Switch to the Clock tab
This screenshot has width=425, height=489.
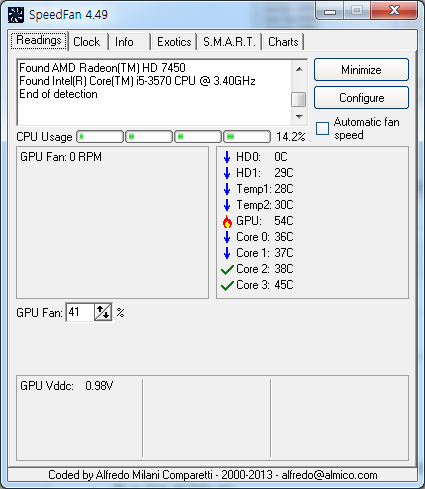(x=87, y=42)
